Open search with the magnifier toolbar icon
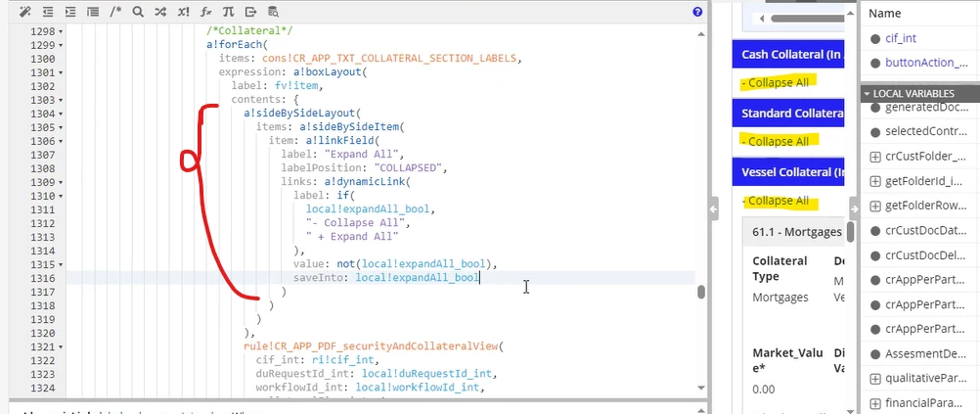 pos(138,12)
